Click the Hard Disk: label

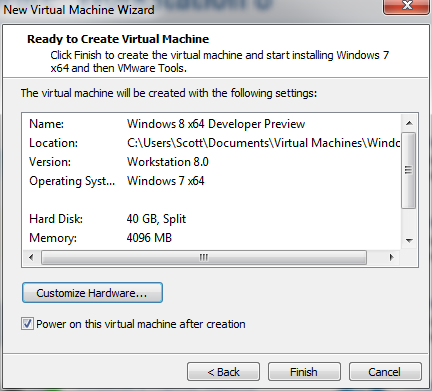click(x=56, y=219)
